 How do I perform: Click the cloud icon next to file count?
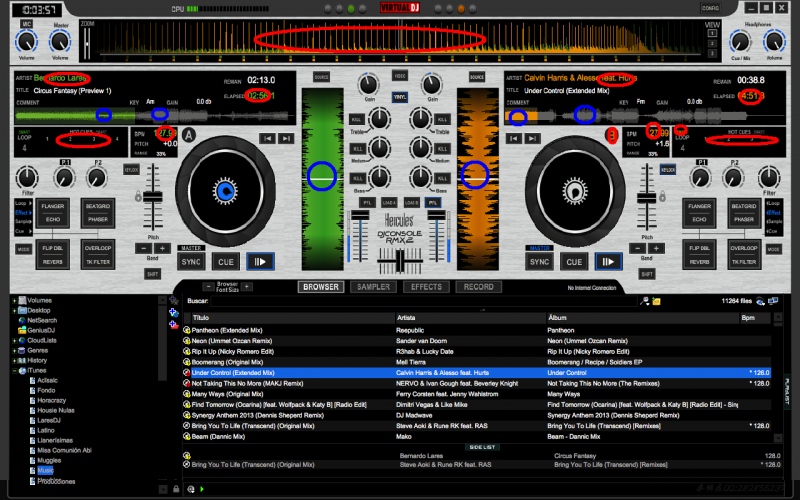point(760,302)
